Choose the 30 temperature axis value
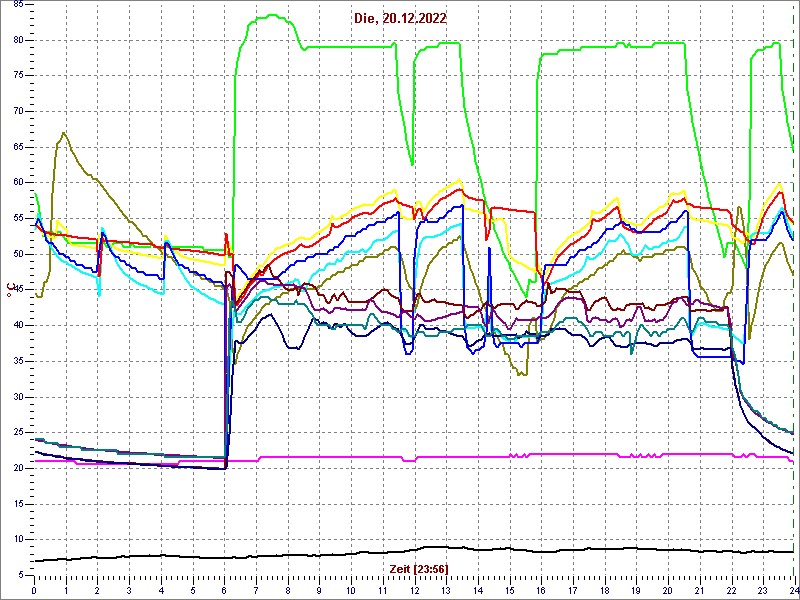Screen dimensions: 800x600 [x=17, y=397]
